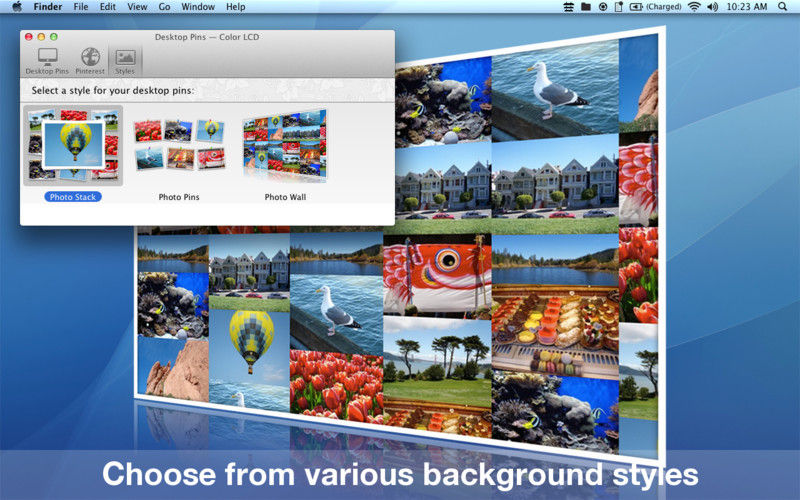Click the volume speaker icon

coord(713,7)
